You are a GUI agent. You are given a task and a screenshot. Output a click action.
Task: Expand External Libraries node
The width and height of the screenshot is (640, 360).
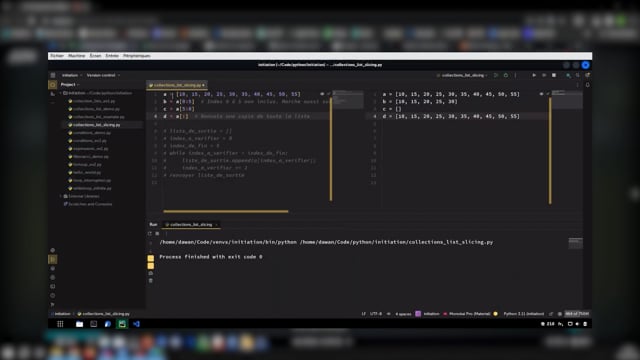(61, 196)
